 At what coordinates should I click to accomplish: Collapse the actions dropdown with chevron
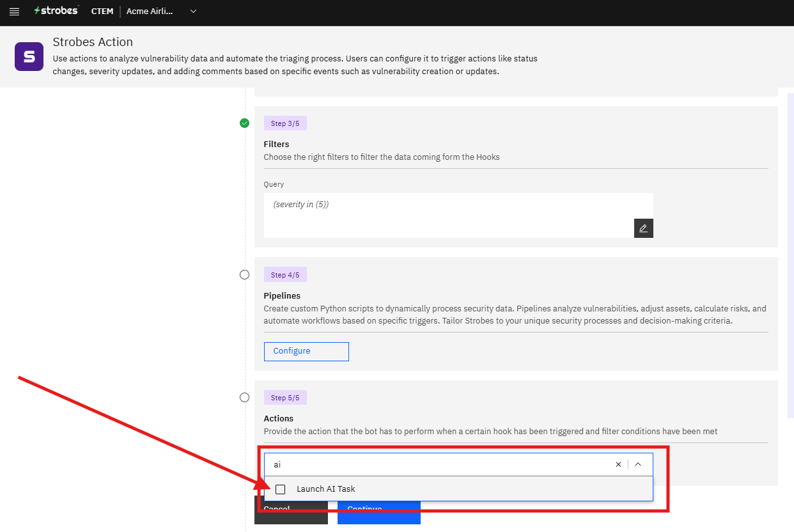[638, 465]
